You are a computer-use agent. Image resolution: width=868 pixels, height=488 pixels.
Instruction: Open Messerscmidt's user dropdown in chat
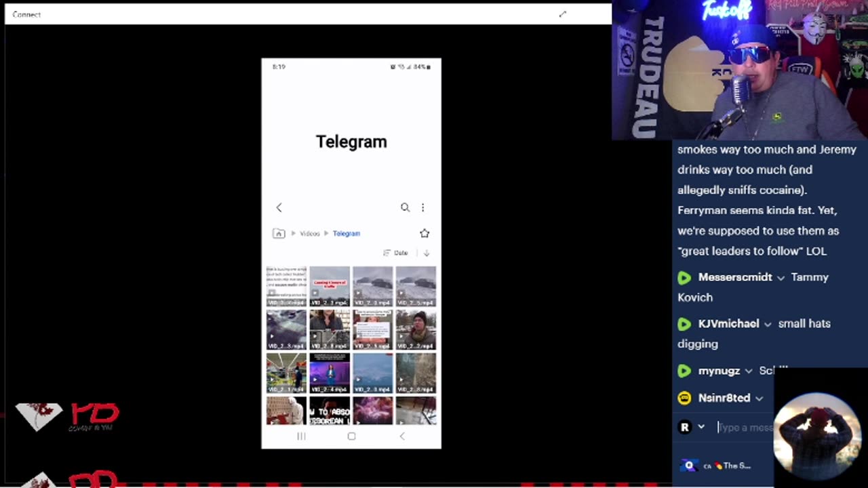pos(781,278)
